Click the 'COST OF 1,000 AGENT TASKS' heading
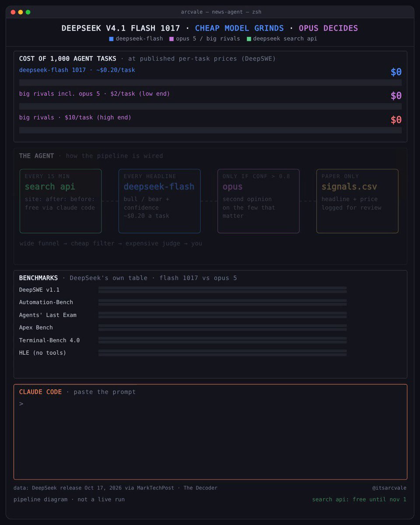 pos(68,59)
